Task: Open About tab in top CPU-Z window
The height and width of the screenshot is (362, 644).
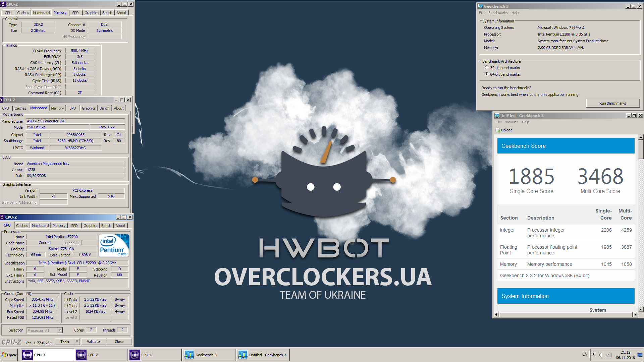Action: pos(121,13)
